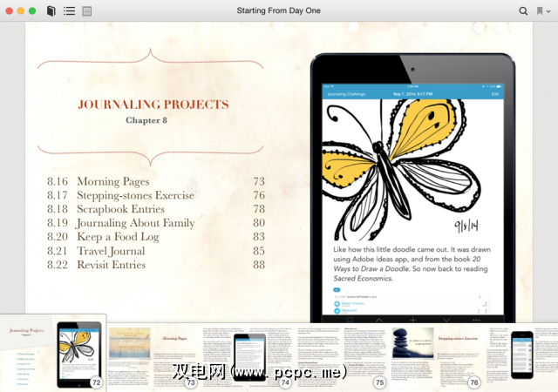
Task: Go to 8.21 Travel Journal
Action: click(156, 251)
